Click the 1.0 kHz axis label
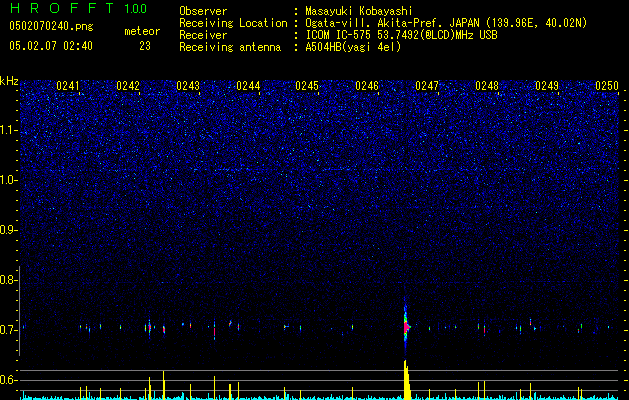Viewport: 629px width, 400px height. (x=9, y=180)
